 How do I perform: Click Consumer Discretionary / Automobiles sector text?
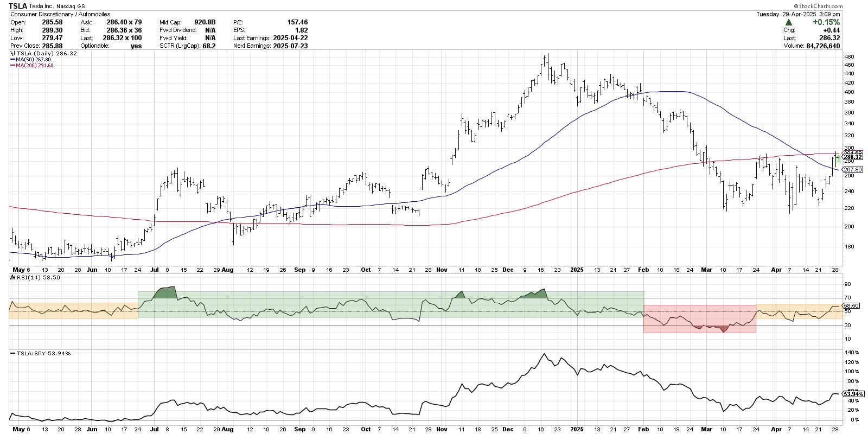60,14
